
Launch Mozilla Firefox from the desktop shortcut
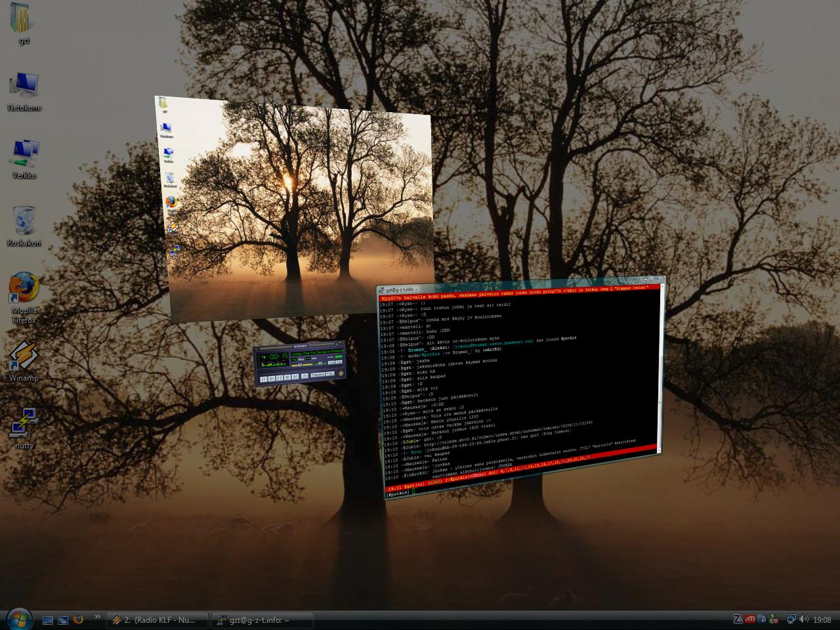24,291
